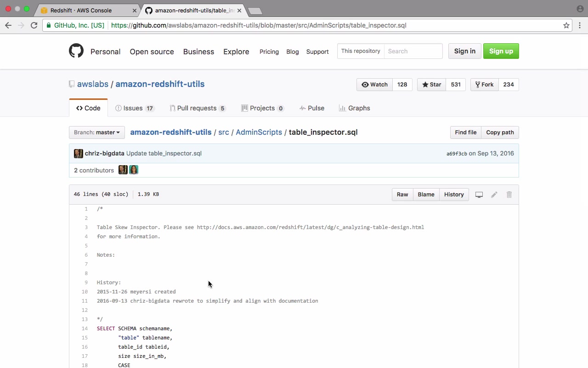Screen dimensions: 588x368
Task: Open the Code tab
Action: 88,108
